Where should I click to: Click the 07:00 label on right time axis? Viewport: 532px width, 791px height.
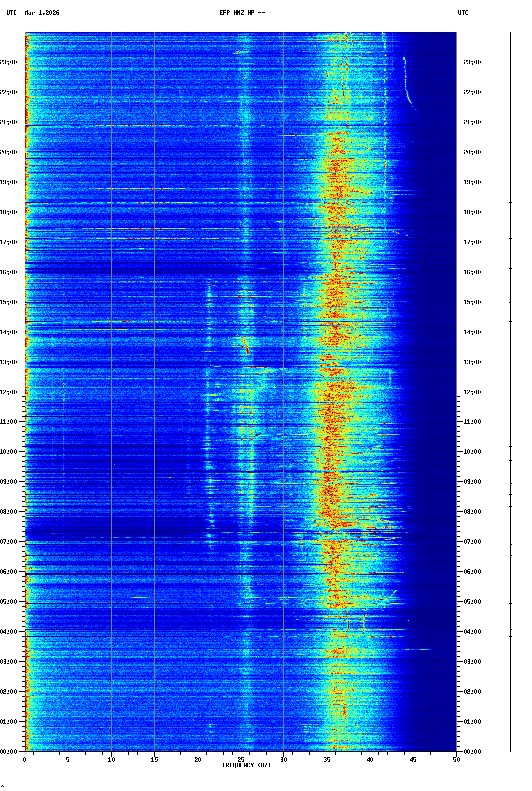click(x=472, y=542)
